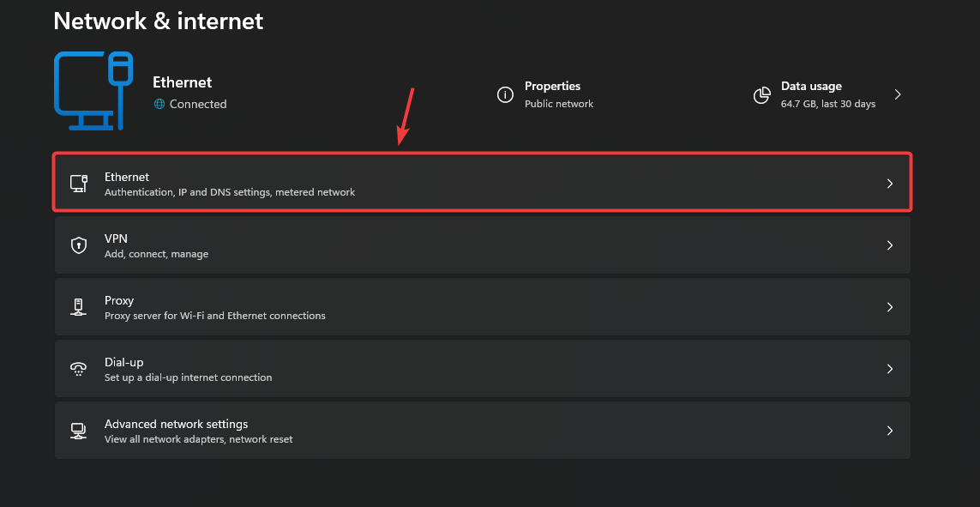980x507 pixels.
Task: Expand the VPN row chevron arrow
Action: click(x=890, y=245)
